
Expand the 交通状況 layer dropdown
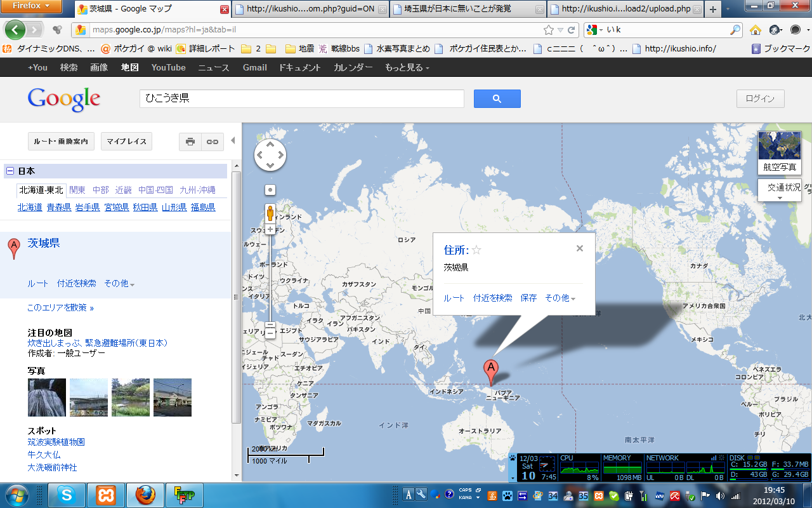pos(780,190)
